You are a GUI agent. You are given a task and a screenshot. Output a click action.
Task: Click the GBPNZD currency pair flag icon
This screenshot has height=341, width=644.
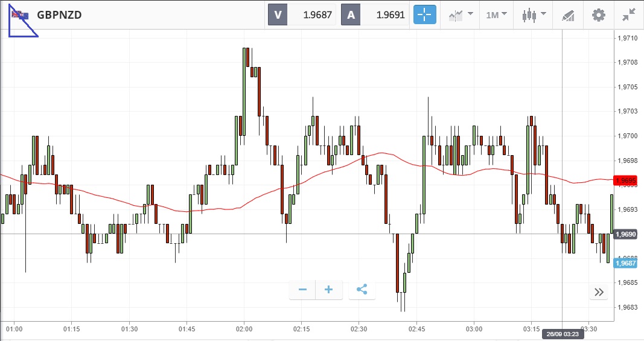pyautogui.click(x=20, y=15)
